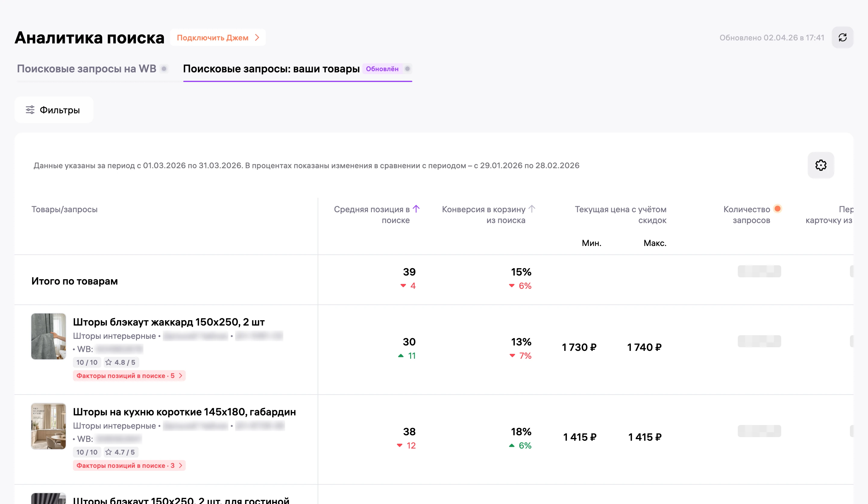Click the Мин. price subheader

pos(591,243)
